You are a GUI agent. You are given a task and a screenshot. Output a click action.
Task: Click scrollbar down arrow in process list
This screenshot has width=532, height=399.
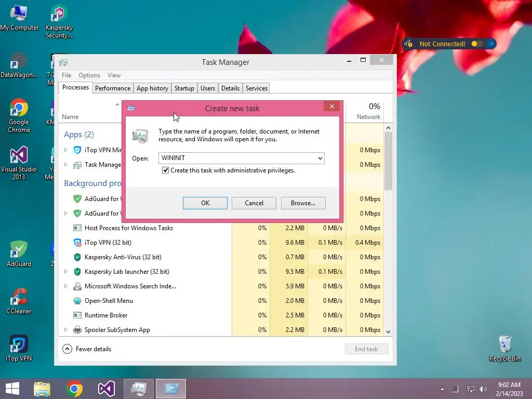[388, 332]
